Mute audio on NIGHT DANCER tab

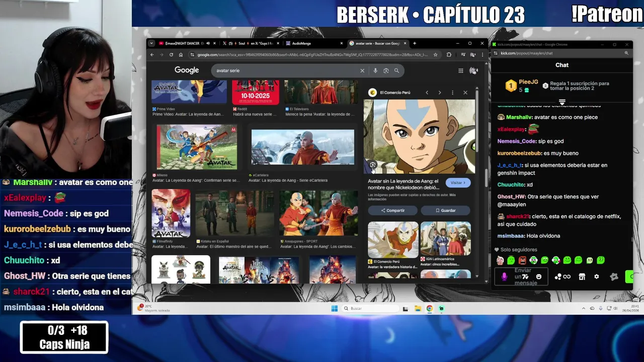click(x=207, y=43)
